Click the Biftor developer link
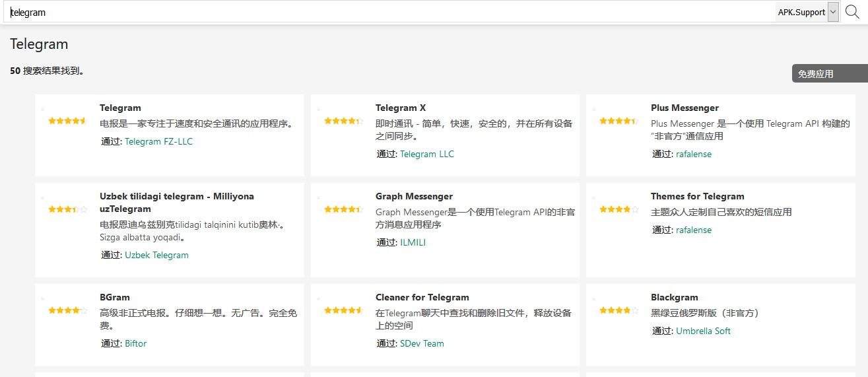 pos(136,343)
